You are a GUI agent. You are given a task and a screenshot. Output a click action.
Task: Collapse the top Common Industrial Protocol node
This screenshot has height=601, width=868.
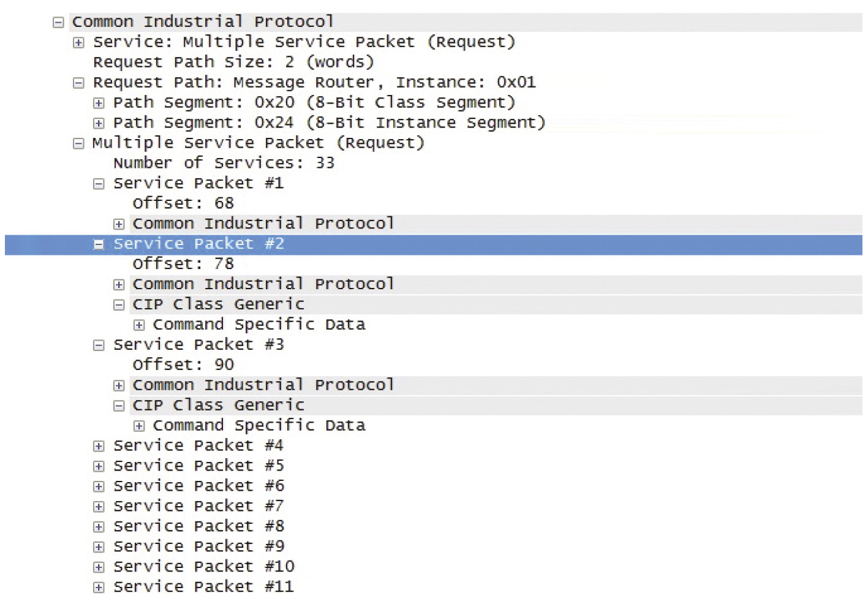[58, 23]
